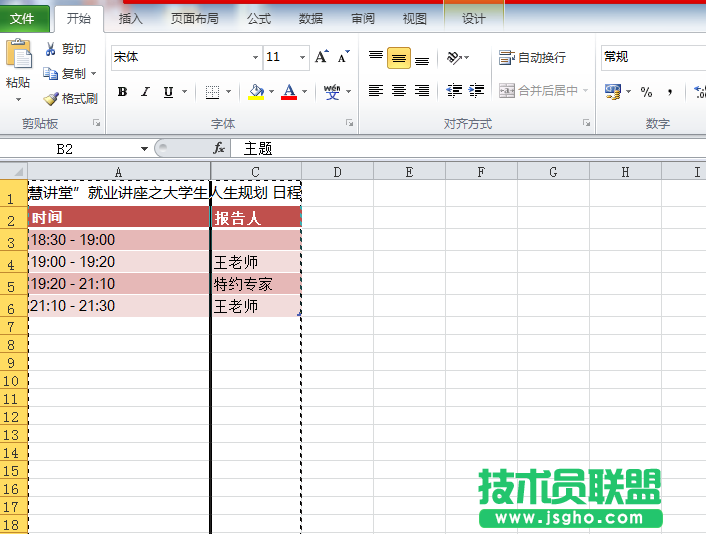Viewport: 706px width, 534px height.
Task: Toggle underline formatting
Action: click(168, 92)
